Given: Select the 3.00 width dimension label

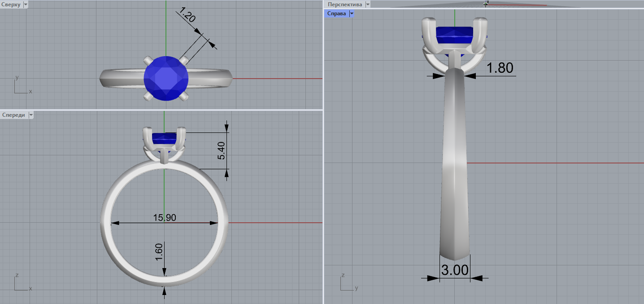Looking at the screenshot, I should click(455, 270).
